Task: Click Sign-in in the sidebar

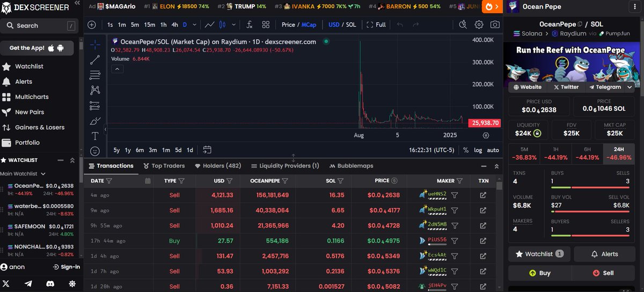Action: coord(67,267)
